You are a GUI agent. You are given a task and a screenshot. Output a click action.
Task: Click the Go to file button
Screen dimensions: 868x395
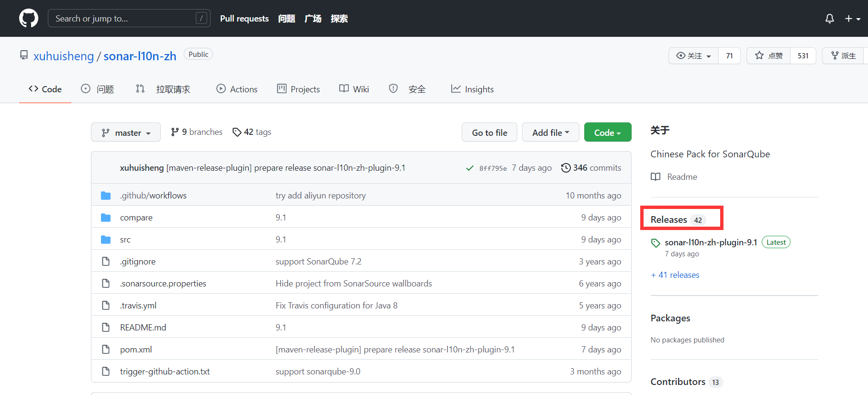490,132
